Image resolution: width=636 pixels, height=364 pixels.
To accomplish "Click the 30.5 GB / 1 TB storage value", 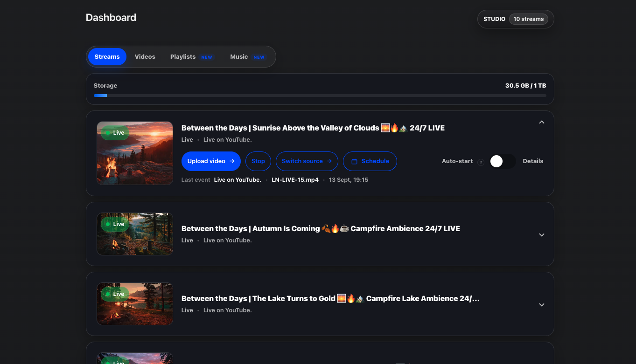I will tap(525, 86).
